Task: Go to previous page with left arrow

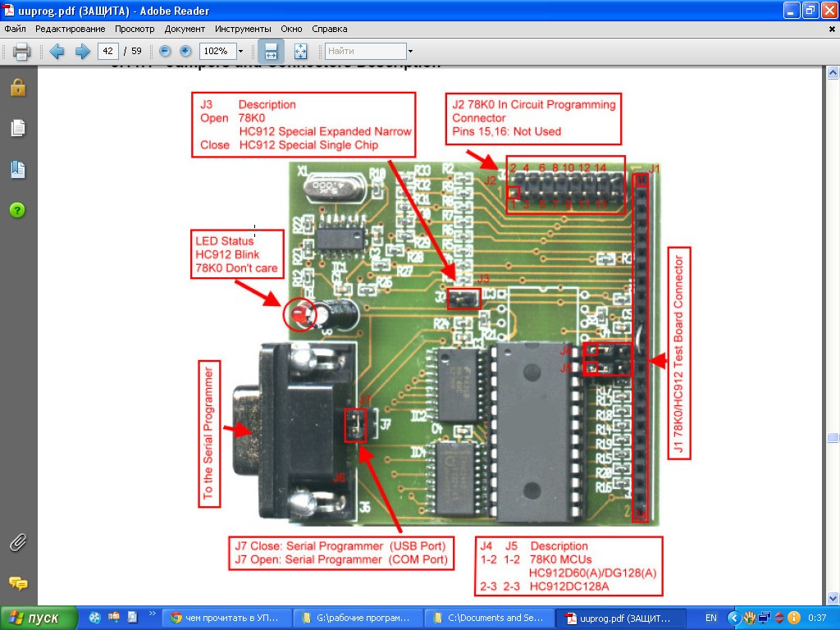Action: pyautogui.click(x=57, y=52)
